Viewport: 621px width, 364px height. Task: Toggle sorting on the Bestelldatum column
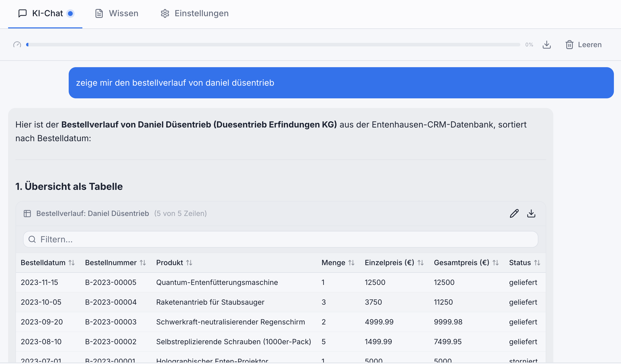(x=71, y=263)
